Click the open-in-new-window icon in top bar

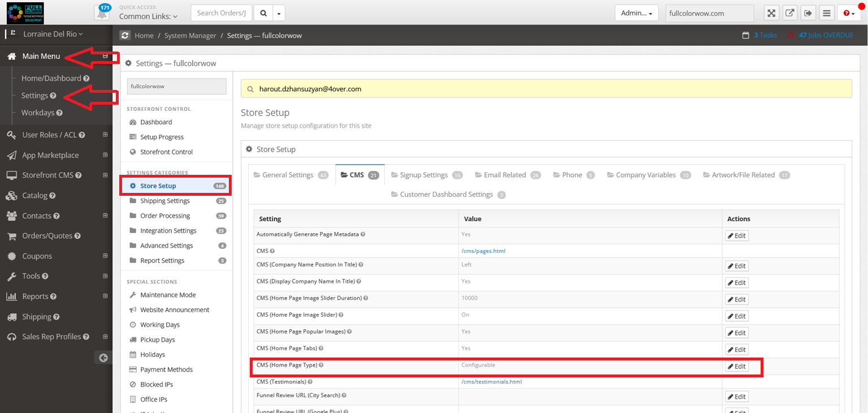coord(790,13)
